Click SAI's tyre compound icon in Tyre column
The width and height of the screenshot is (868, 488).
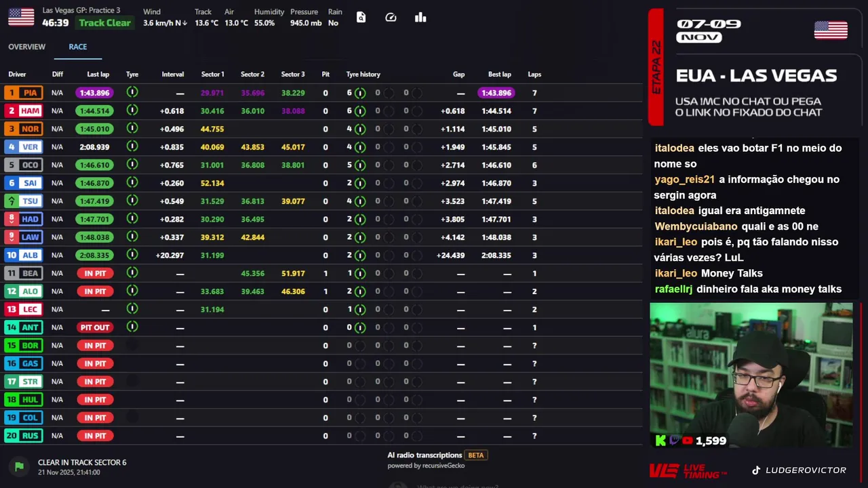pos(132,182)
